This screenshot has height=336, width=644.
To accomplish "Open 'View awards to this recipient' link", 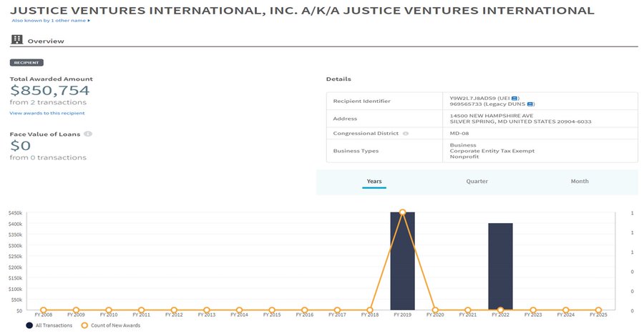I will (x=47, y=113).
